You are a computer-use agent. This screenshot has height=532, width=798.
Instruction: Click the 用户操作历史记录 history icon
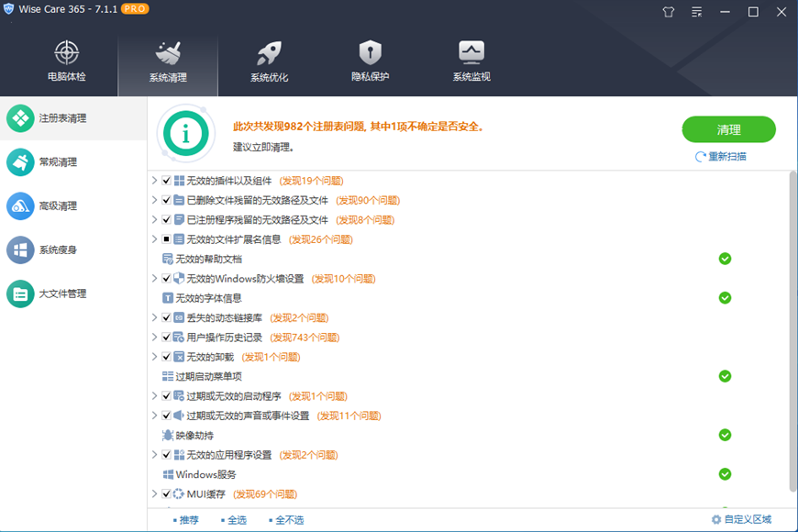click(x=179, y=337)
